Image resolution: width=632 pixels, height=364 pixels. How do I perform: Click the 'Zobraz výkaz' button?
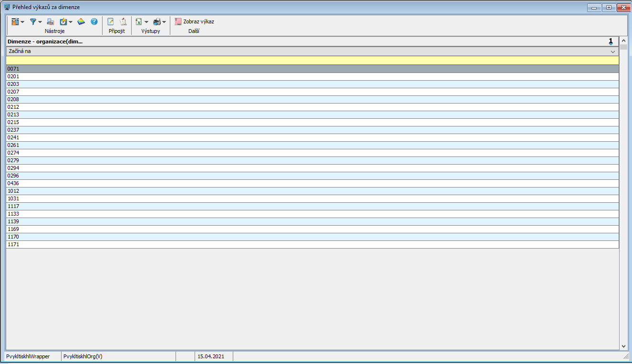[x=194, y=21]
